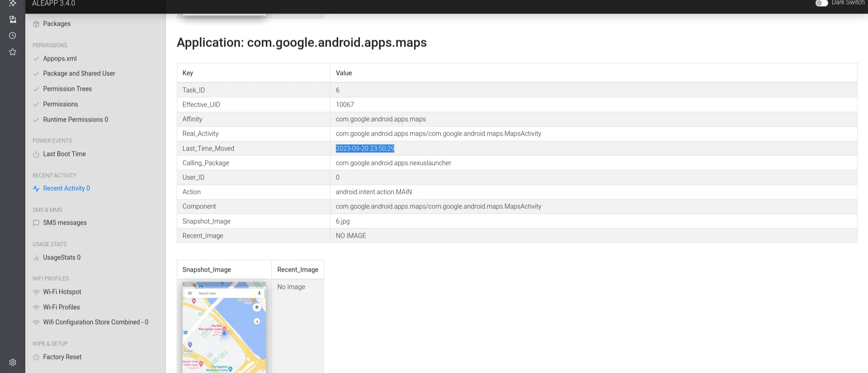Viewport: 868px width, 373px height.
Task: Click activity pulse icon beside Recent Activity 0
Action: (36, 189)
